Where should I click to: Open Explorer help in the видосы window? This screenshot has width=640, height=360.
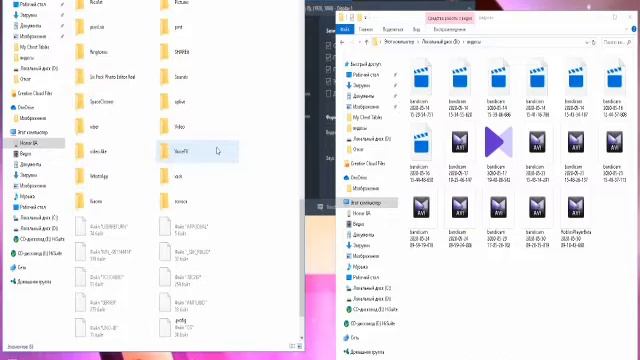click(634, 29)
